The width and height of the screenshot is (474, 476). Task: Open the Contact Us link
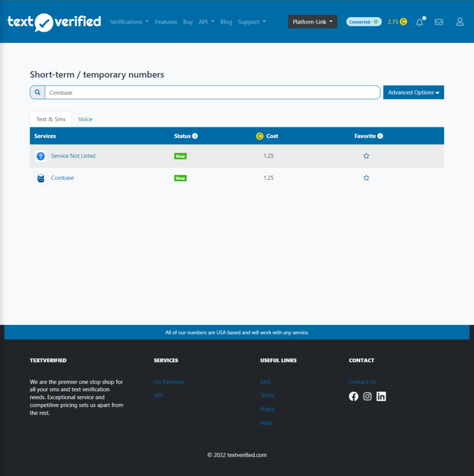pos(362,382)
